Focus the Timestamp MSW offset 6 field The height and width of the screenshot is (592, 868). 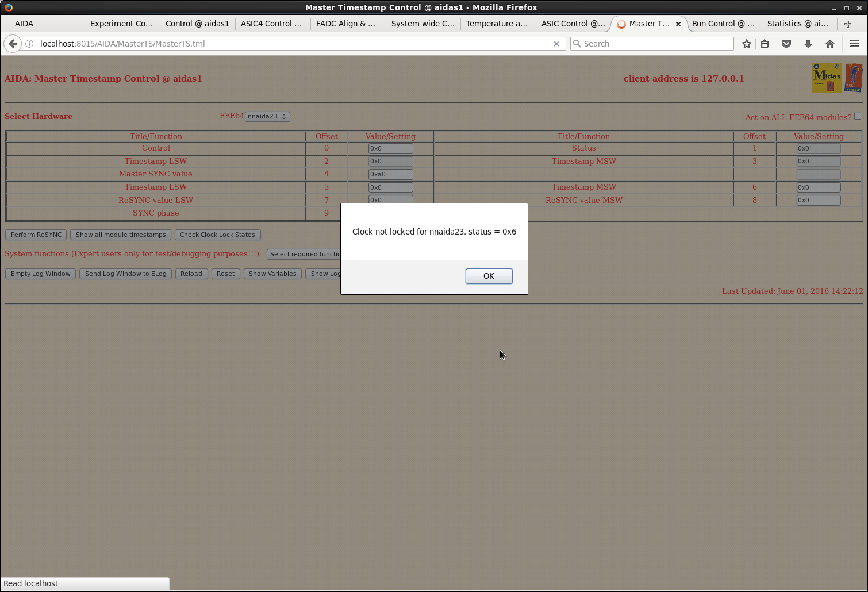(819, 187)
